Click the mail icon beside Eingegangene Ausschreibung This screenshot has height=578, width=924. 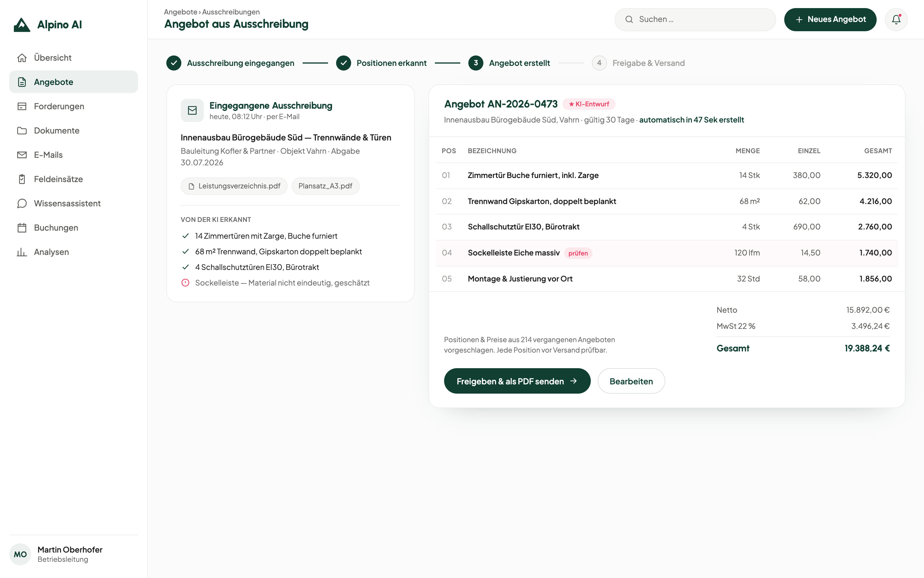192,110
